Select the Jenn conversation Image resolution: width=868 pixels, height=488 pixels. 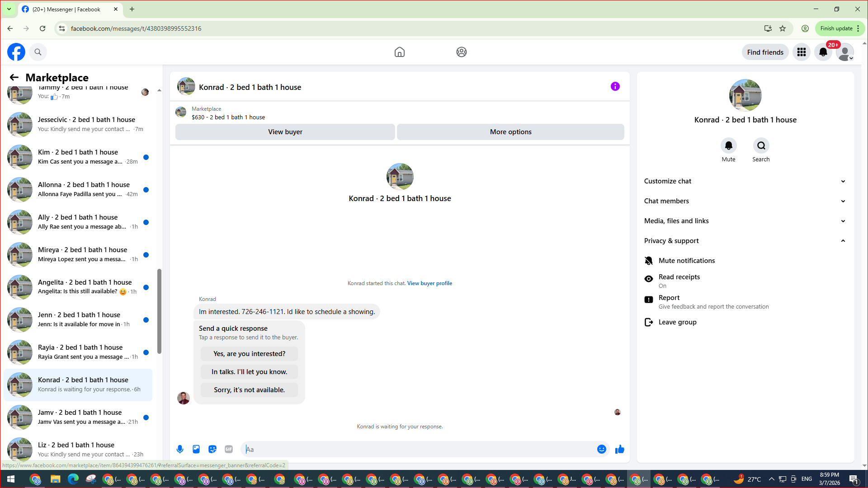click(78, 320)
